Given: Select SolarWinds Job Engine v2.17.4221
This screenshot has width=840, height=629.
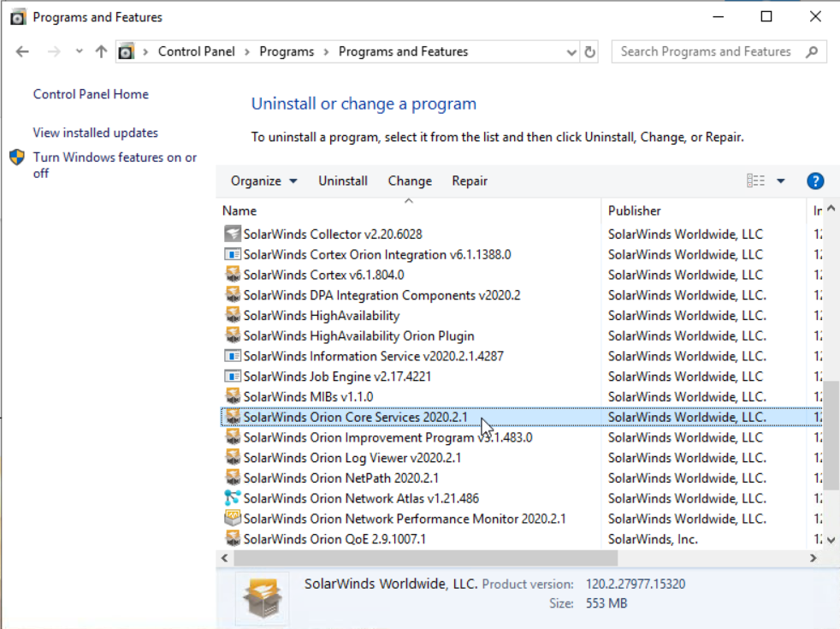Looking at the screenshot, I should tap(337, 377).
